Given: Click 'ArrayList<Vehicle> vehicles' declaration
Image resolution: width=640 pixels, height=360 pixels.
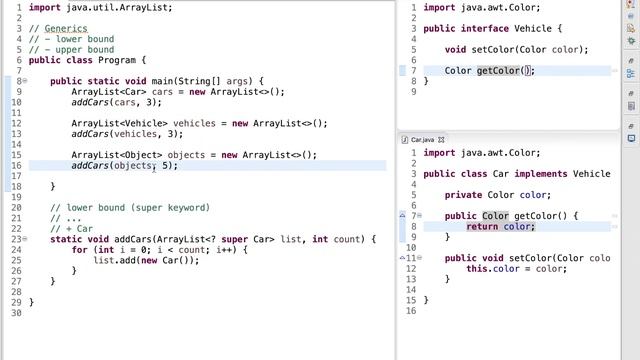Looking at the screenshot, I should pyautogui.click(x=143, y=123).
